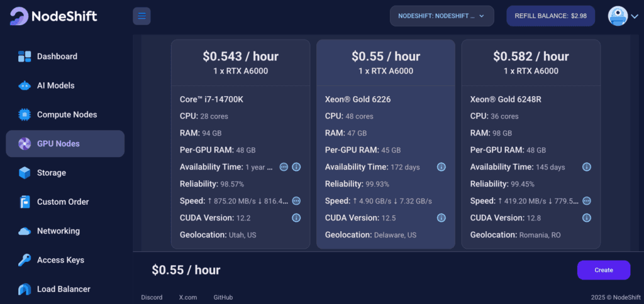Click Availability Time info icon for 145 days
This screenshot has height=304, width=644.
click(587, 167)
